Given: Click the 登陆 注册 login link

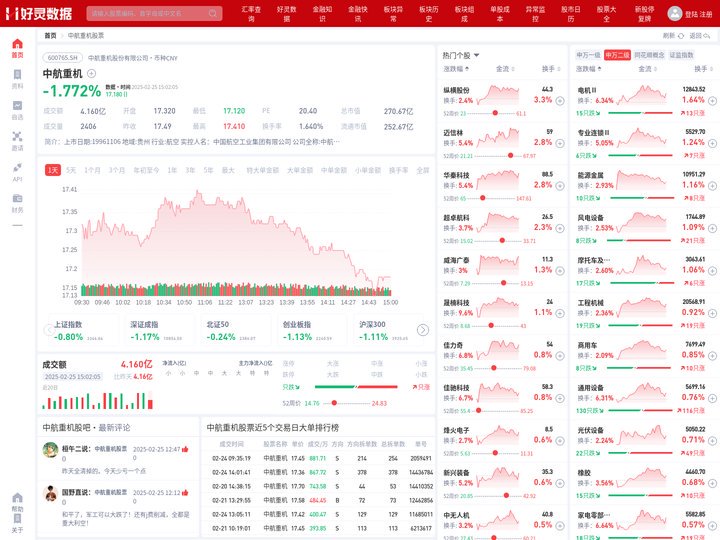Looking at the screenshot, I should click(x=698, y=14).
